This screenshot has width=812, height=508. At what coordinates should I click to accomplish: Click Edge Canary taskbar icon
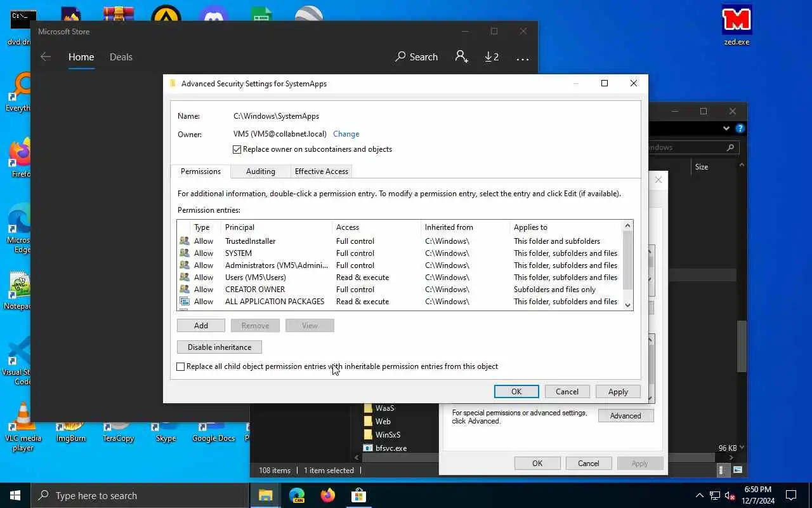pos(297,495)
